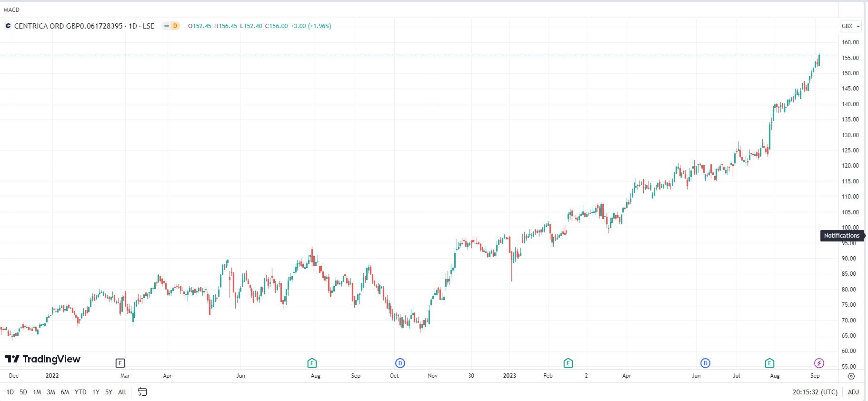Screen dimensions: 868x401
Task: Toggle the orange D delayed data badge
Action: (175, 26)
